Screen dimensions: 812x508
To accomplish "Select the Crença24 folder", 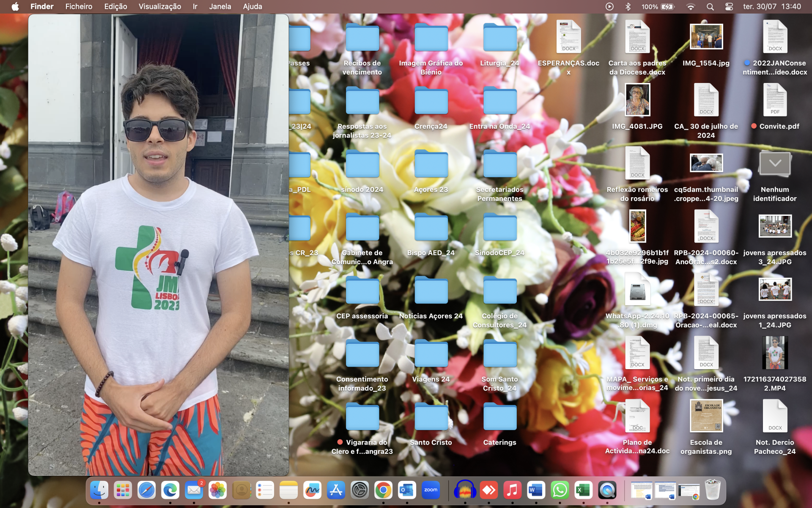I will coord(431,100).
